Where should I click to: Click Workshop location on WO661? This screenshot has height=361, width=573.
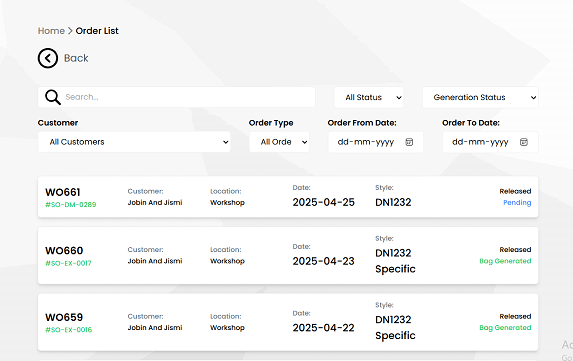pos(227,202)
